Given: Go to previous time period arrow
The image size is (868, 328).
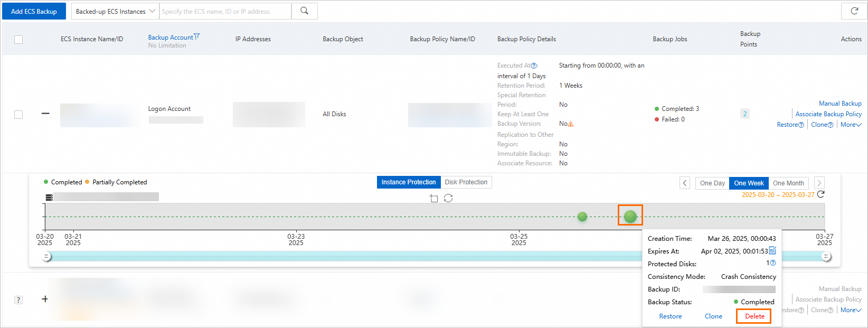Looking at the screenshot, I should 685,183.
